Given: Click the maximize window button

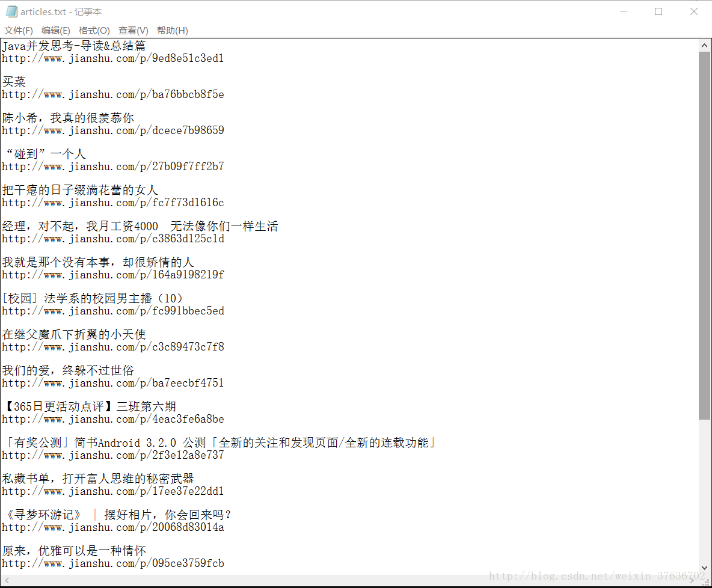Looking at the screenshot, I should click(658, 11).
